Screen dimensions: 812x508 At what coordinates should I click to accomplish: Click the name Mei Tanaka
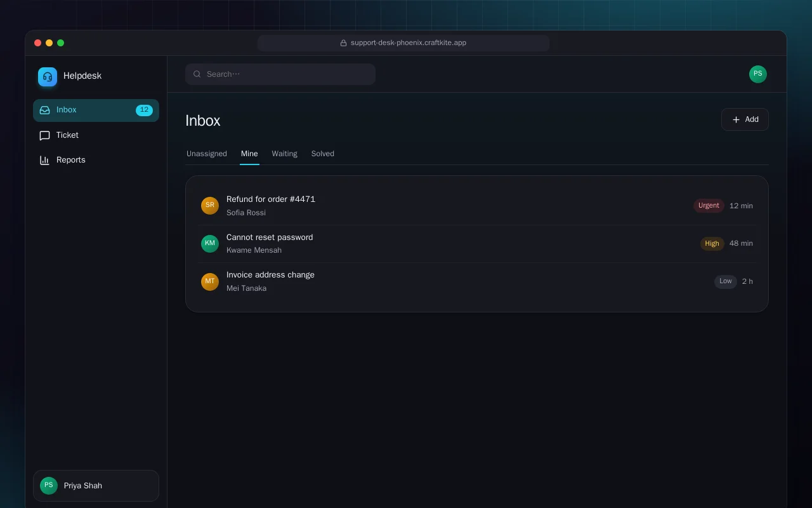coord(246,288)
